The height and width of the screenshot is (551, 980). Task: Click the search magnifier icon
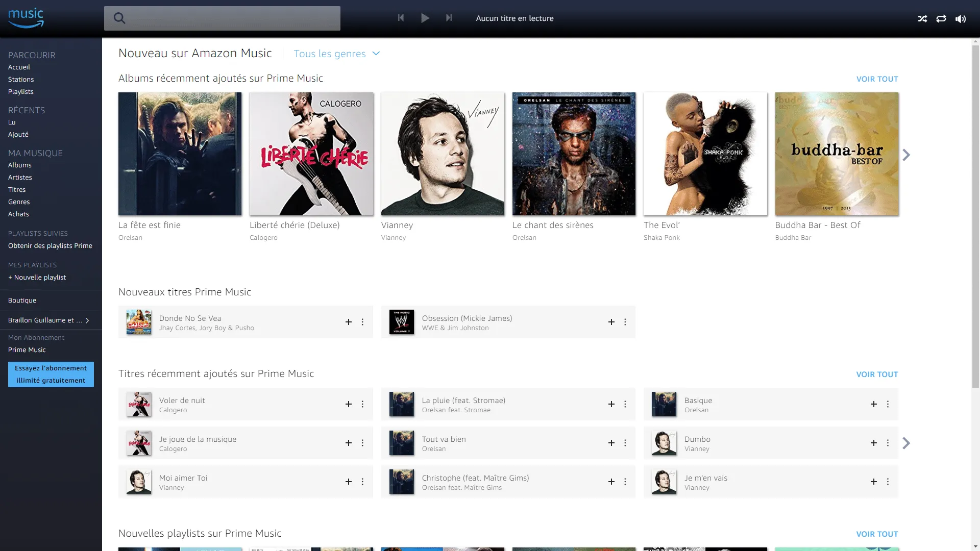119,18
